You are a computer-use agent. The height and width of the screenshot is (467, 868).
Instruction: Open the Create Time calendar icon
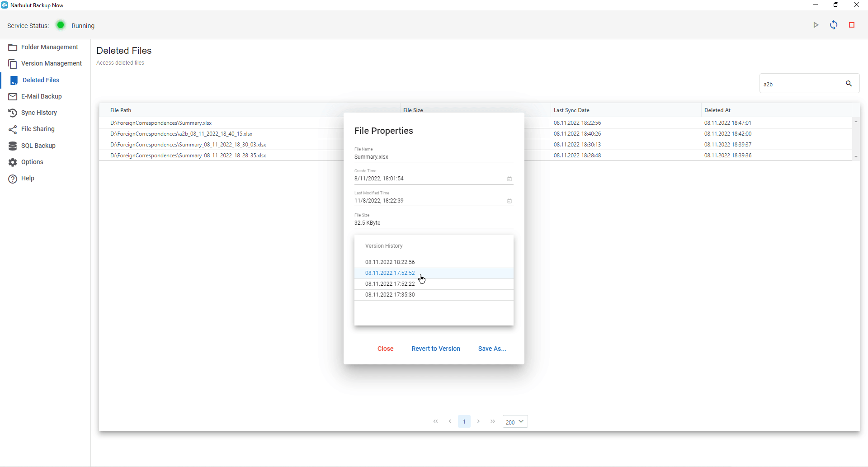[x=509, y=179]
